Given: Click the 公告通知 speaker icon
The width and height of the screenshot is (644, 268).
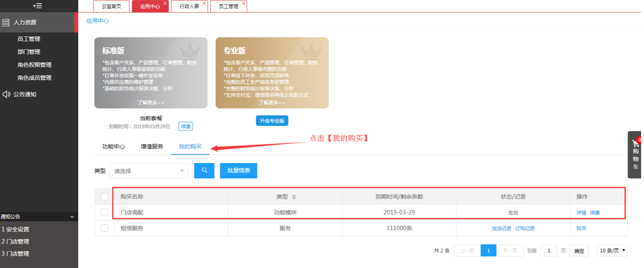Looking at the screenshot, I should [6, 94].
